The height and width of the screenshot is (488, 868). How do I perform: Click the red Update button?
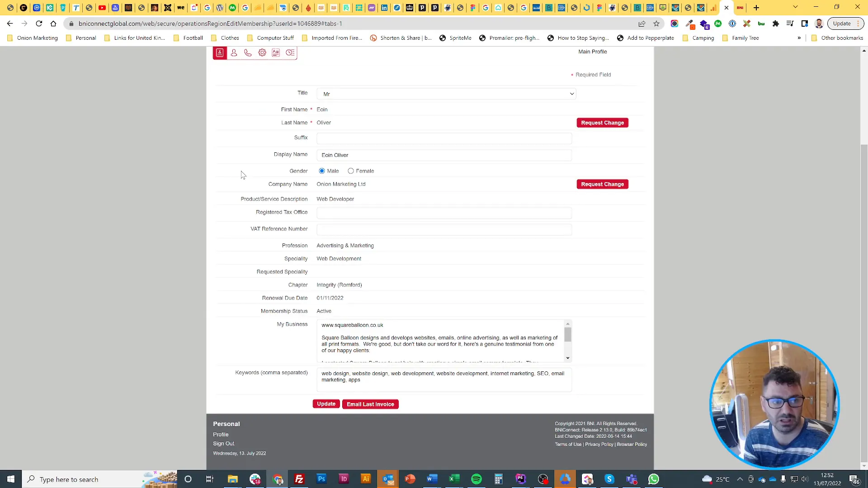pyautogui.click(x=326, y=404)
